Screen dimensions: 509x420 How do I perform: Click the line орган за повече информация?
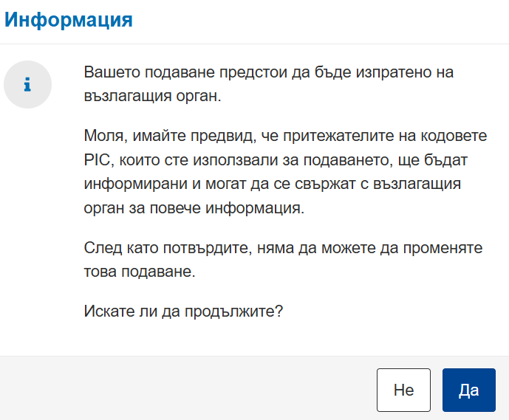[194, 208]
